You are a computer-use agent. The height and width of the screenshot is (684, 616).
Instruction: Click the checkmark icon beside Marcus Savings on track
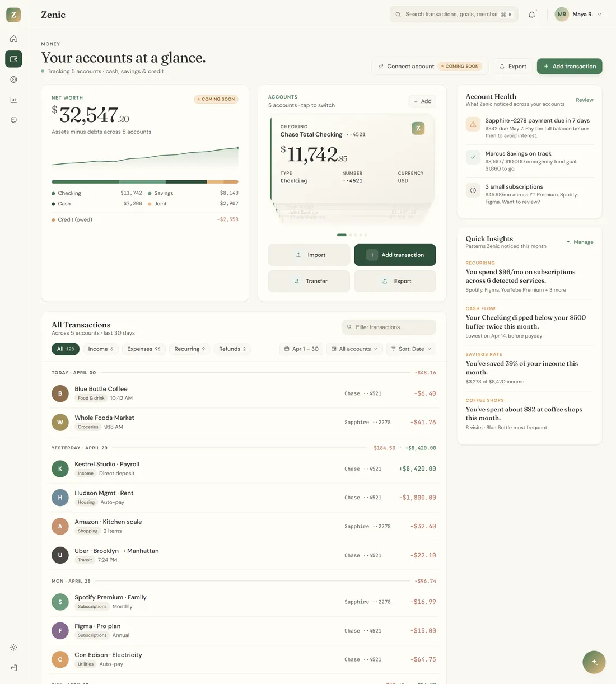pos(473,157)
